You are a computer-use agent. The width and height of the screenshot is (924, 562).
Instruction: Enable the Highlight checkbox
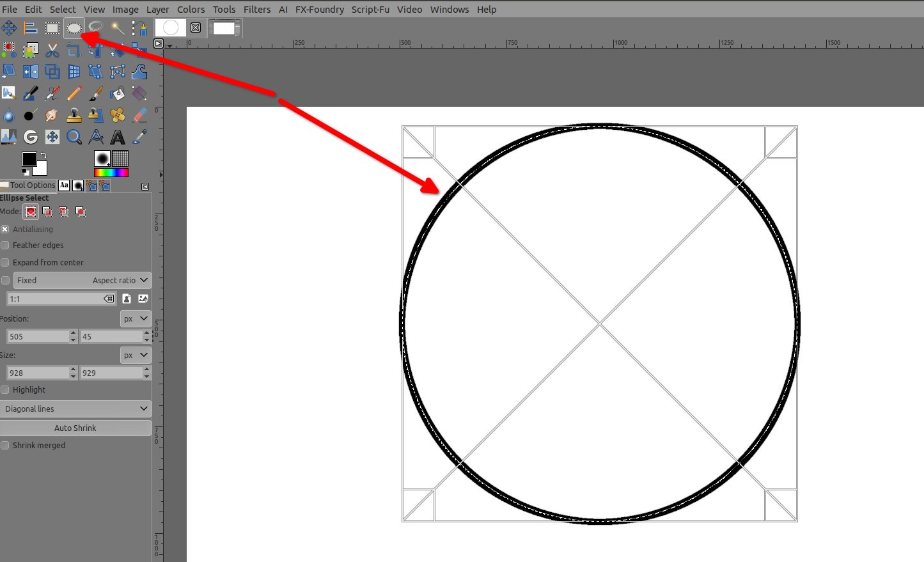coord(5,389)
